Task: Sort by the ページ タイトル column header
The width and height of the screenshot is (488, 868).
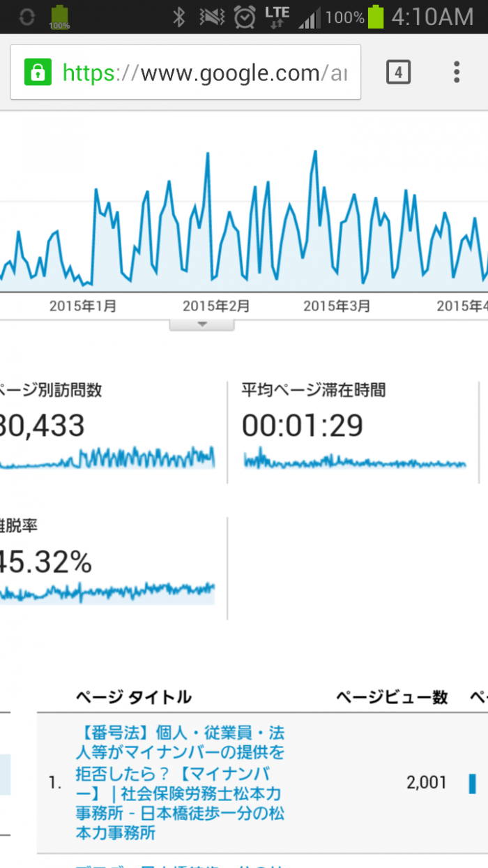Action: tap(133, 697)
